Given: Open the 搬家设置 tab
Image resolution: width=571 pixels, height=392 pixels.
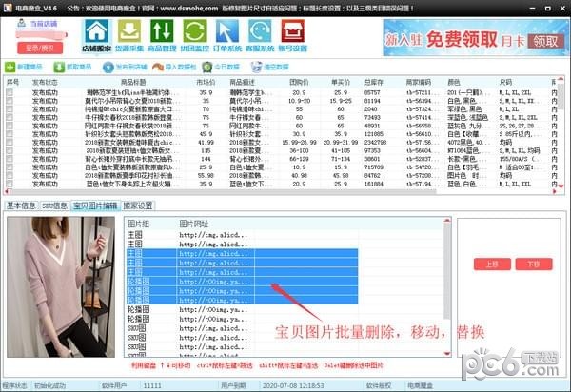Looking at the screenshot, I should tap(138, 206).
